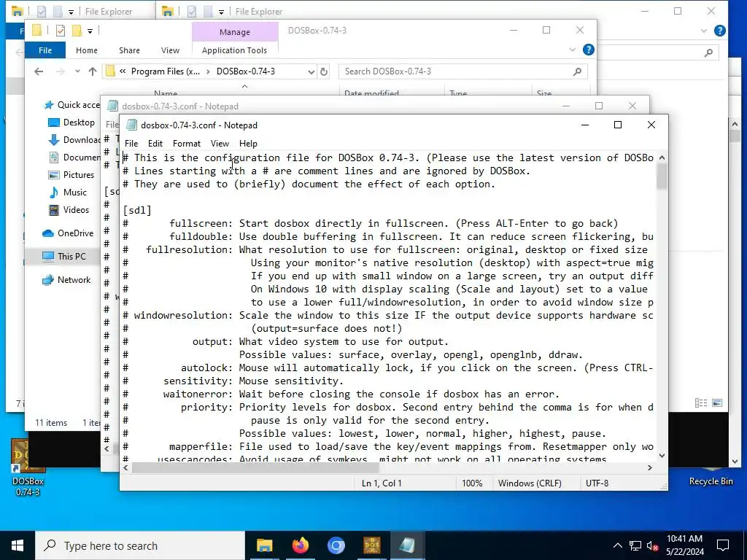Go up one folder level
The height and width of the screenshot is (560, 747).
[93, 71]
